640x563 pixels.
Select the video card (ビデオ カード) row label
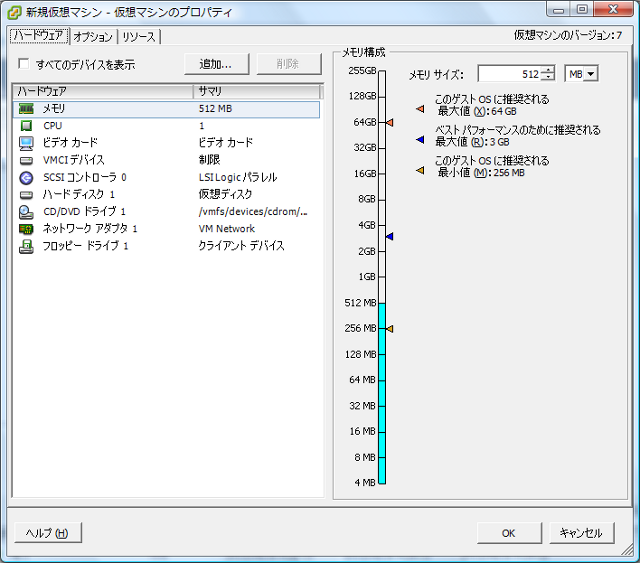[71, 143]
